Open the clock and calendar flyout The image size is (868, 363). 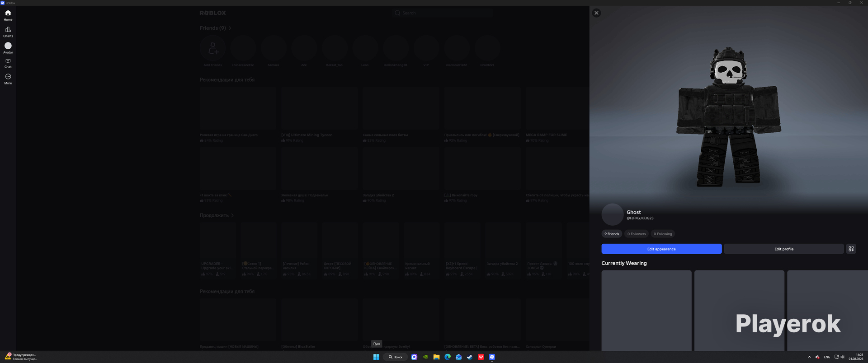click(856, 357)
